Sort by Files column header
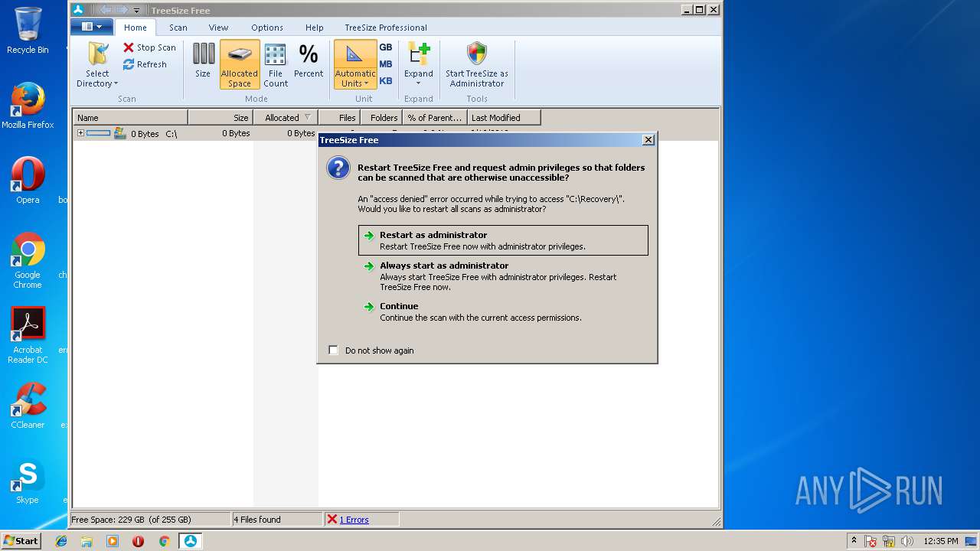980x551 pixels. 339,118
